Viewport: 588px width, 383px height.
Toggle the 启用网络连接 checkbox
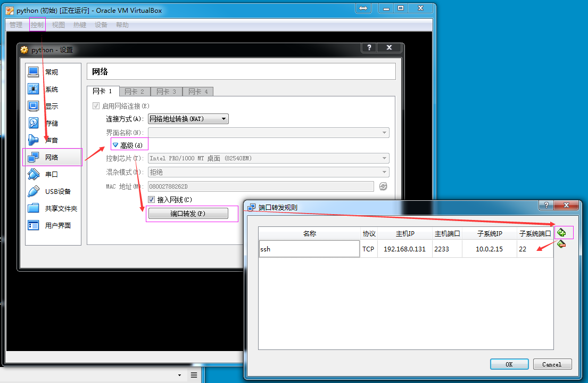[x=96, y=106]
